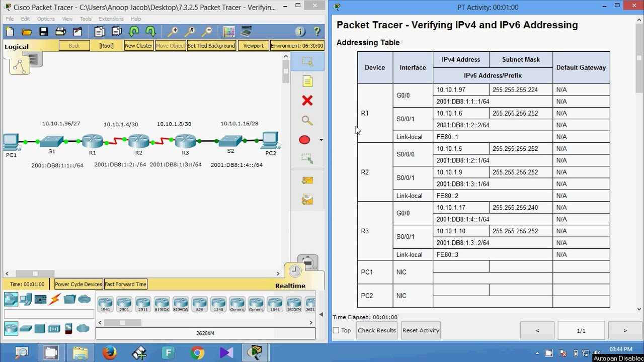This screenshot has width=644, height=362.
Task: Click Power Cycle Devices button
Action: tap(78, 284)
